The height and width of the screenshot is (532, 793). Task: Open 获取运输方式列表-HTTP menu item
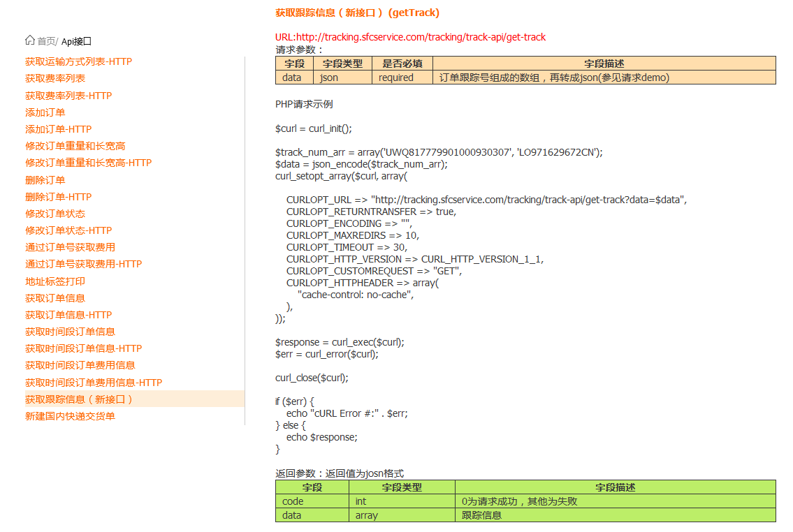78,61
